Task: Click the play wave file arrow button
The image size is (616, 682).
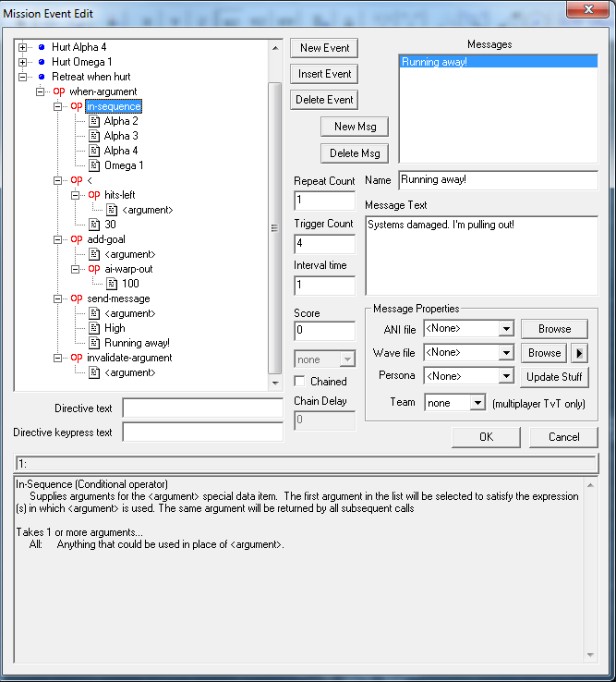Action: pos(579,352)
